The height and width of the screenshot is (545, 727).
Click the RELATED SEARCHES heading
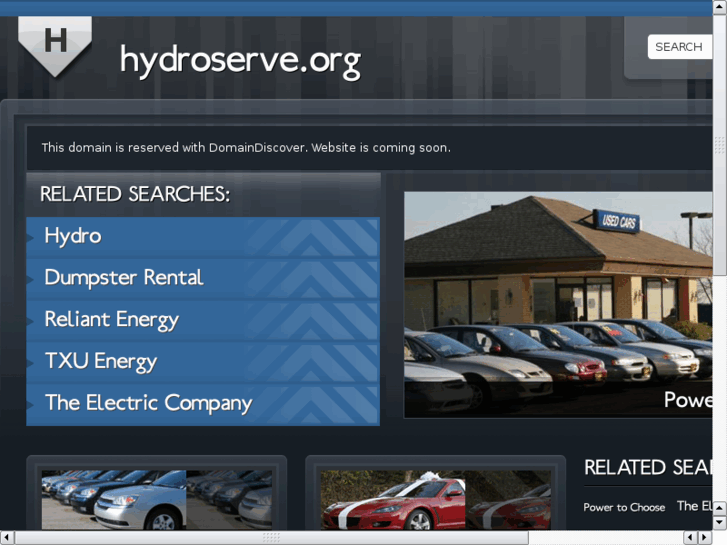[x=135, y=194]
